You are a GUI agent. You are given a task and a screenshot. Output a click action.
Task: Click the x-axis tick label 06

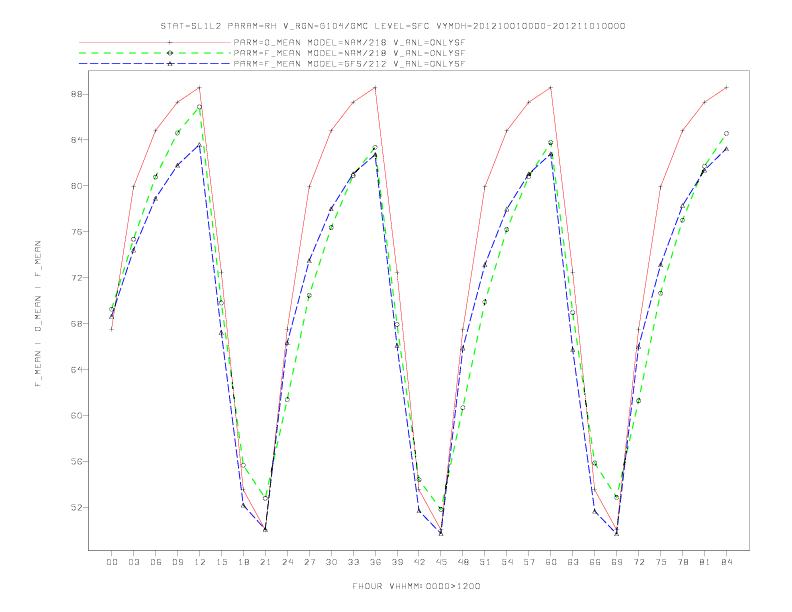click(x=156, y=562)
